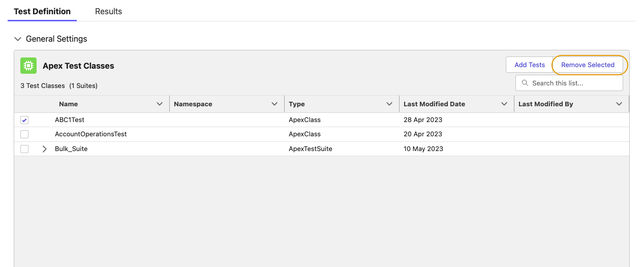Click the green Apex Test Classes icon

tap(28, 66)
